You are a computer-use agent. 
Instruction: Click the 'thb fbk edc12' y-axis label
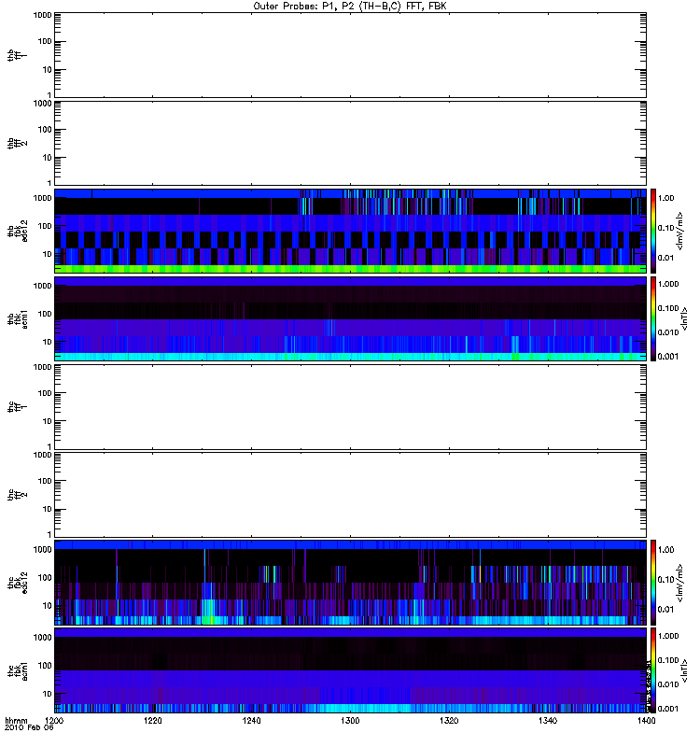18,231
